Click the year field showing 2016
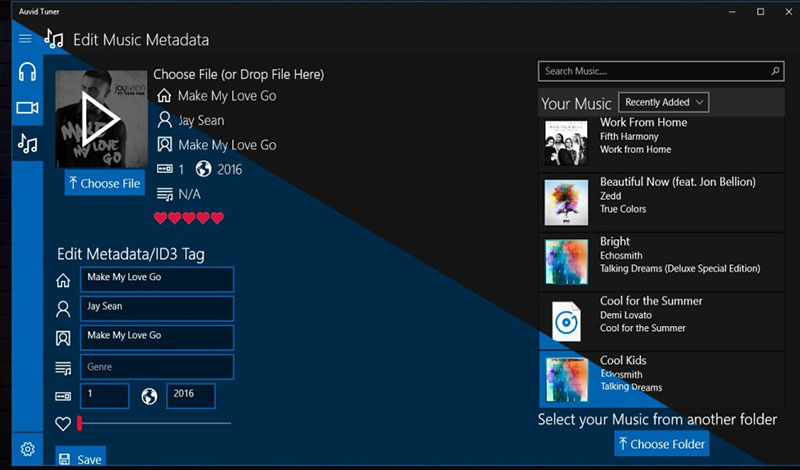The height and width of the screenshot is (470, 800). (x=191, y=395)
